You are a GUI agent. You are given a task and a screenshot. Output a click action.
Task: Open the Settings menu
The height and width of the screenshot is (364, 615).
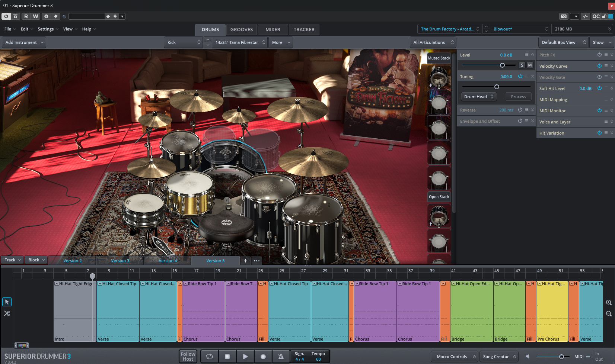[x=48, y=29]
